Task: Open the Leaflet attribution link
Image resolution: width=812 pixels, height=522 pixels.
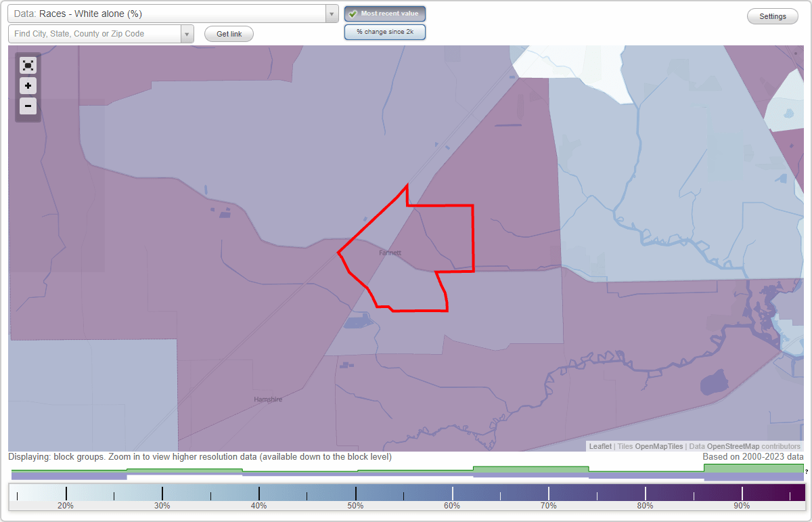Action: (600, 446)
